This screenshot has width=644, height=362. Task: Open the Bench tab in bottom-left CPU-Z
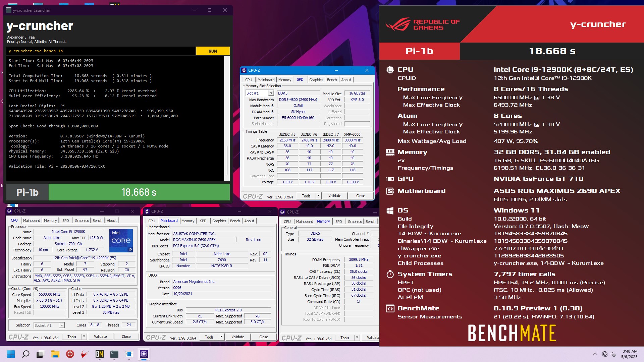pyautogui.click(x=98, y=221)
